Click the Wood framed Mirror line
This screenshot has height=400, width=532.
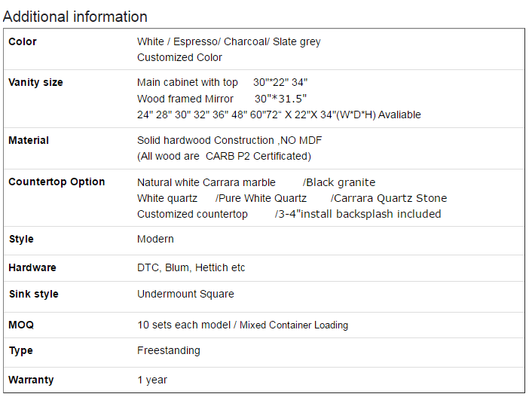click(x=222, y=99)
